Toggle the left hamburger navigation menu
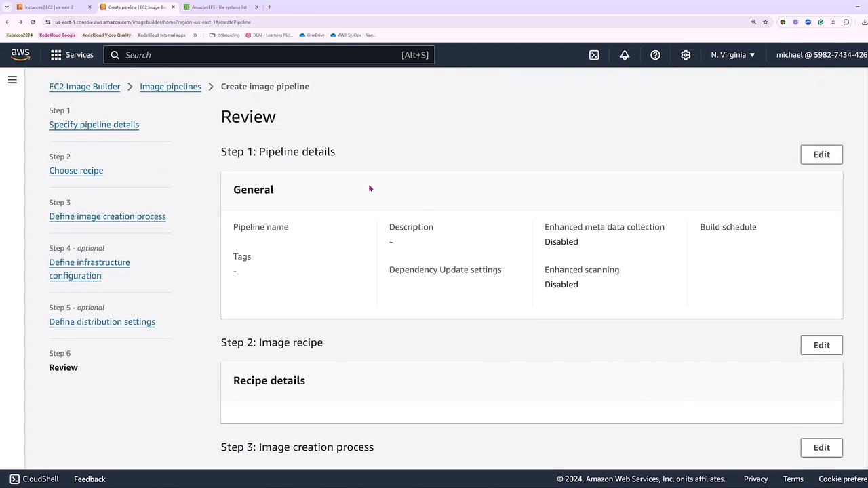 12,80
